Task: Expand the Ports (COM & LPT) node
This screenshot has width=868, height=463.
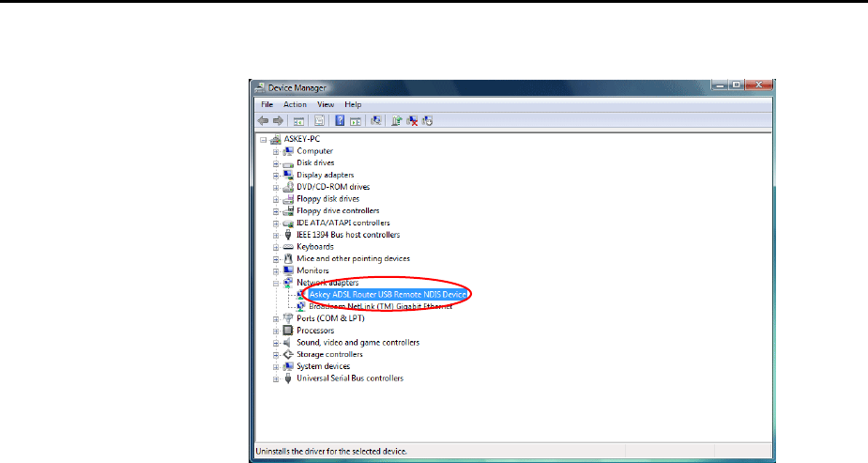Action: [276, 319]
